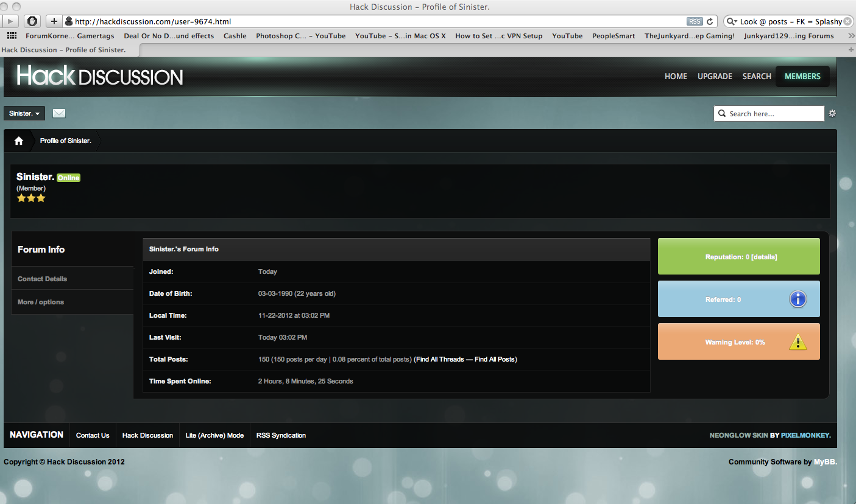
Task: Switch to Lite (Archive) Mode
Action: click(x=214, y=435)
